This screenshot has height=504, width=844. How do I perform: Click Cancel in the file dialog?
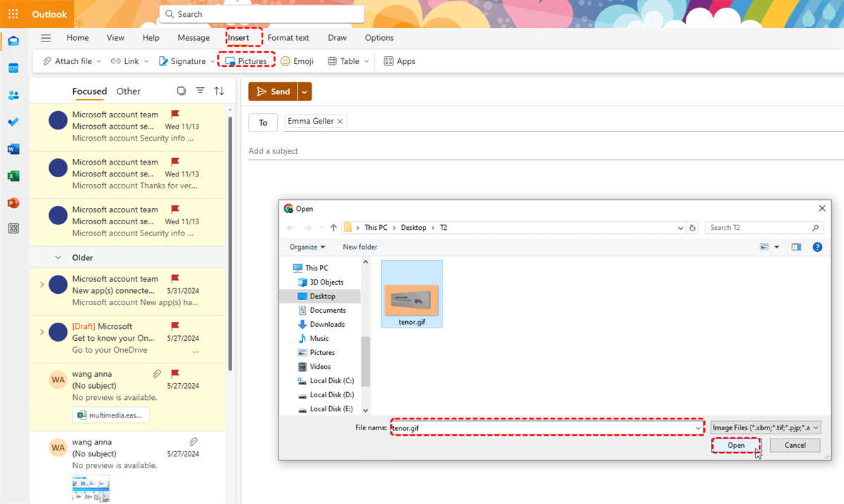tap(795, 445)
